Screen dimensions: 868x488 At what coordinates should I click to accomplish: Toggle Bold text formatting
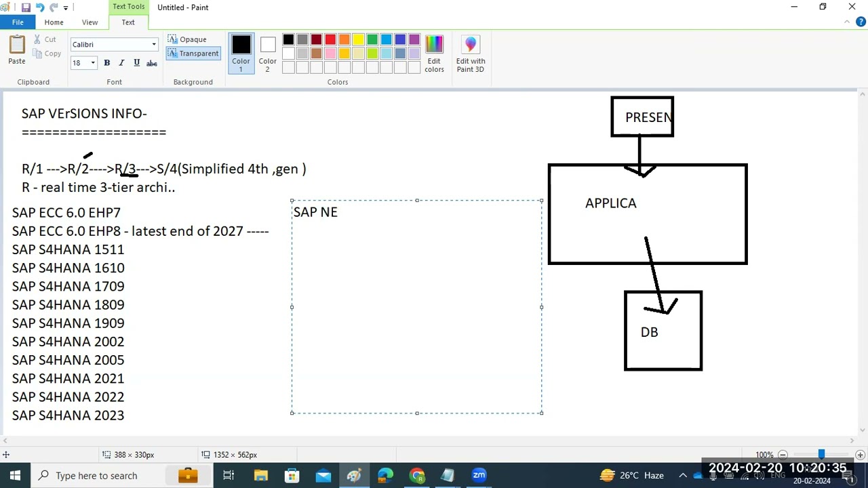coord(106,63)
